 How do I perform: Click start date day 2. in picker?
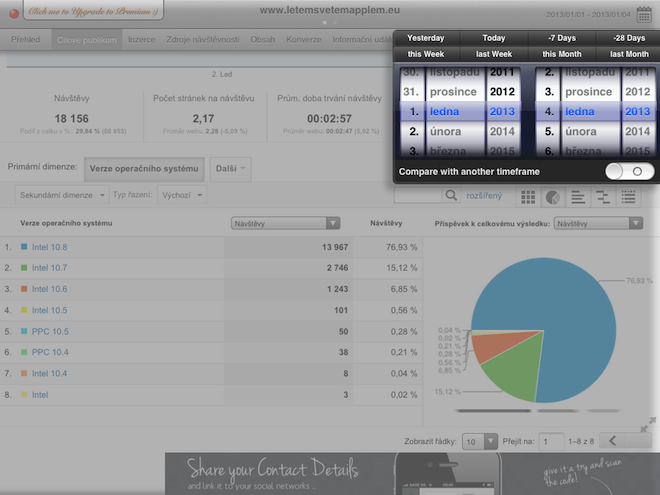pyautogui.click(x=414, y=132)
